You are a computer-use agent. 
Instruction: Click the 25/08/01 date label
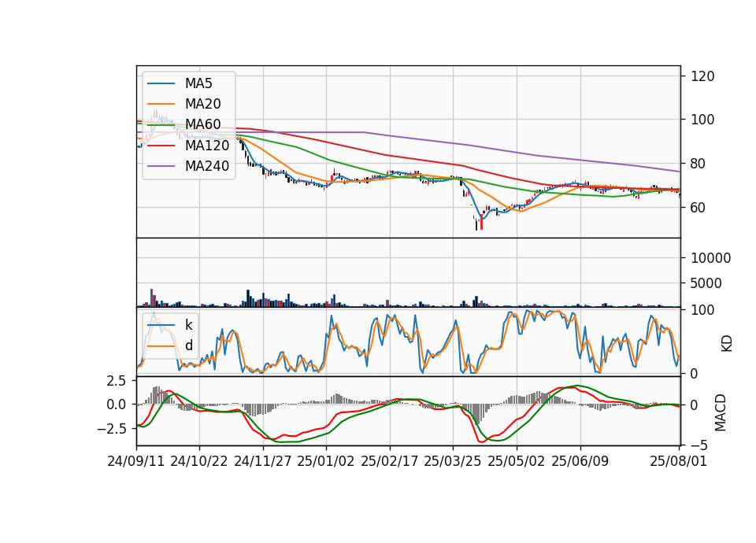tap(679, 461)
